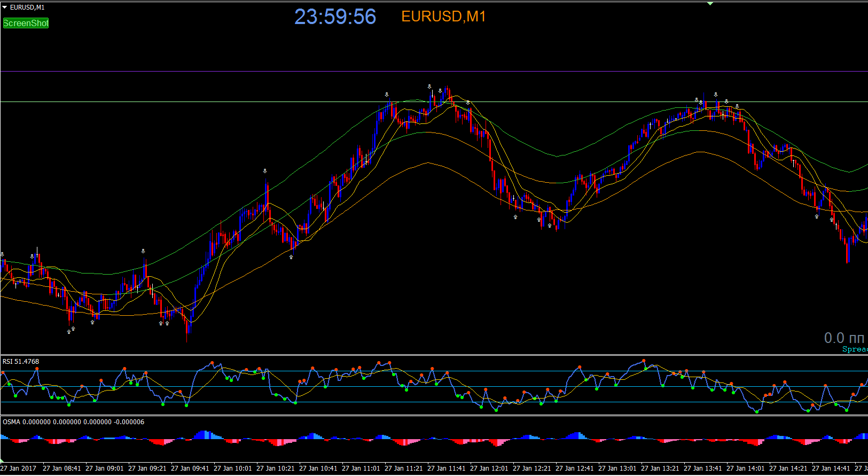Viewport: 868px width, 476px height.
Task: Click the 27 Jan 13:01 time label
Action: [617, 469]
